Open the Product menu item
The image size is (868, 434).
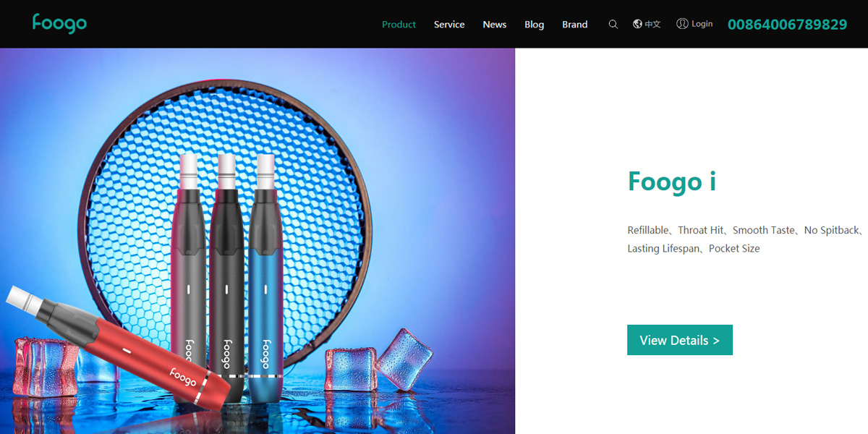399,25
